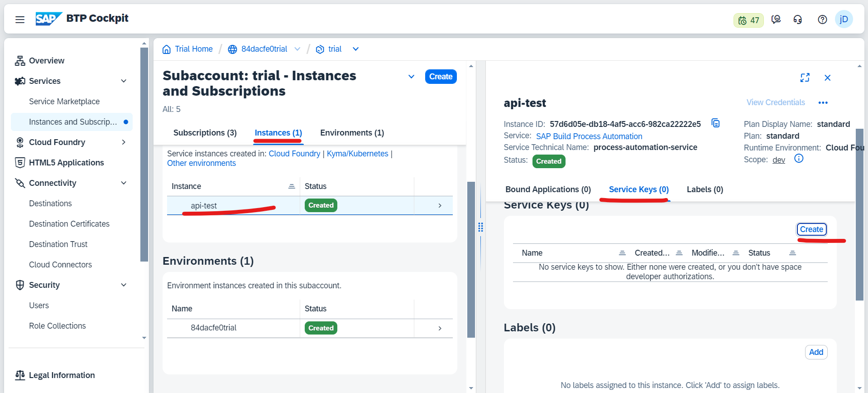Open the Modified column menu icon

coord(736,253)
